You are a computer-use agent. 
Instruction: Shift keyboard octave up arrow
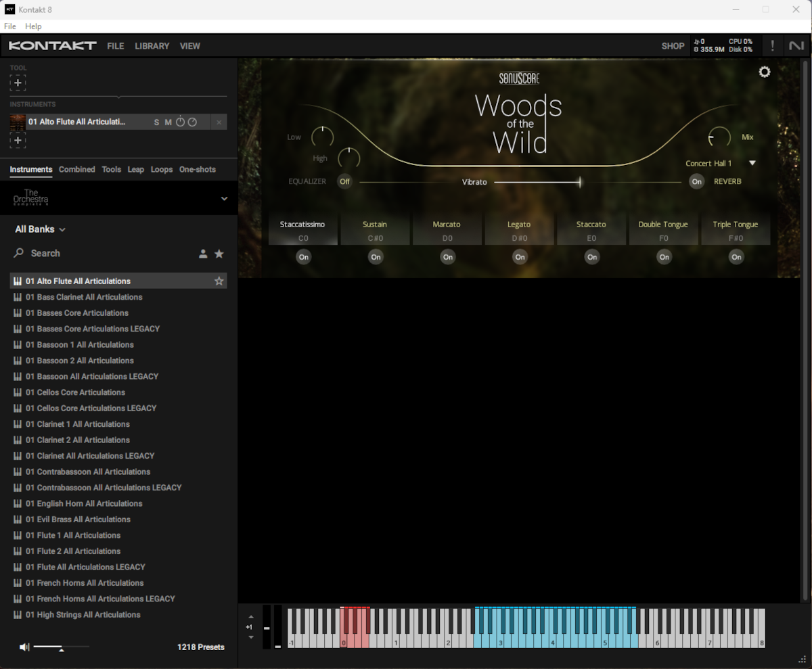click(251, 617)
